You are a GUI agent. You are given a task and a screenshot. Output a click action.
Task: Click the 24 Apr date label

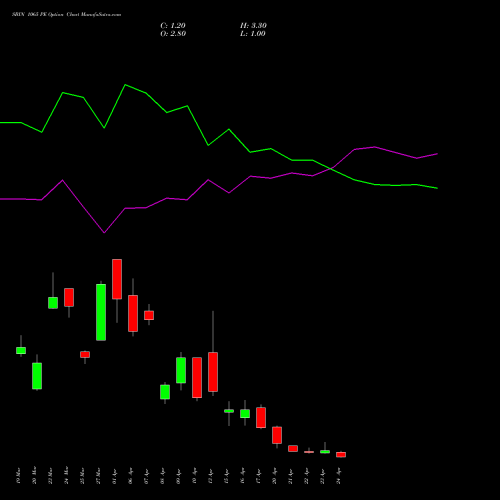338,476
